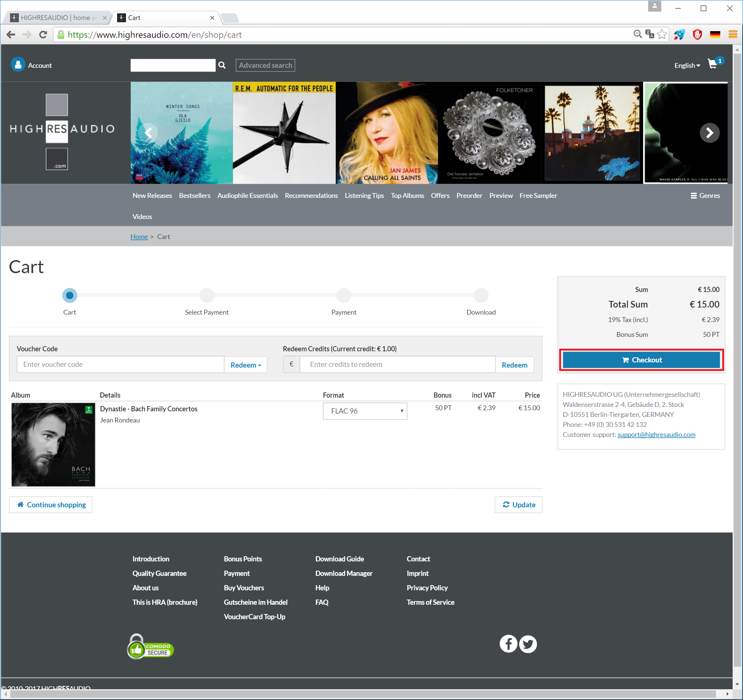Image resolution: width=743 pixels, height=700 pixels.
Task: Open the Recommendations menu item
Action: pos(311,195)
